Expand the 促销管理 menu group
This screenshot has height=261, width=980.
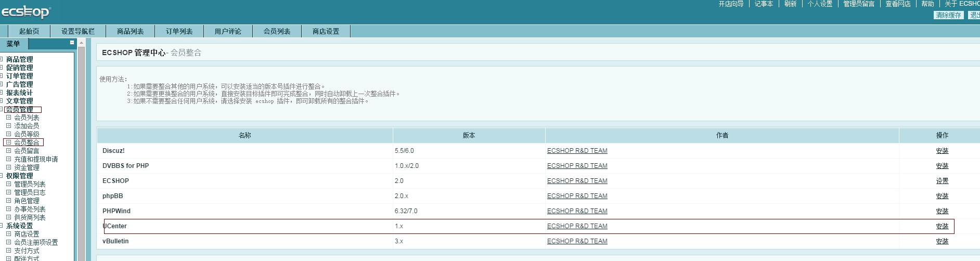click(x=2, y=68)
